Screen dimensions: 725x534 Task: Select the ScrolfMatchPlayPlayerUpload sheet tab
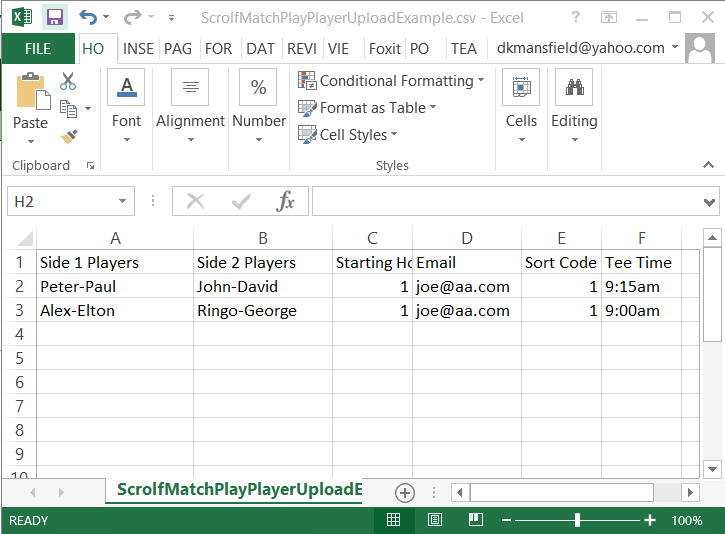(238, 490)
